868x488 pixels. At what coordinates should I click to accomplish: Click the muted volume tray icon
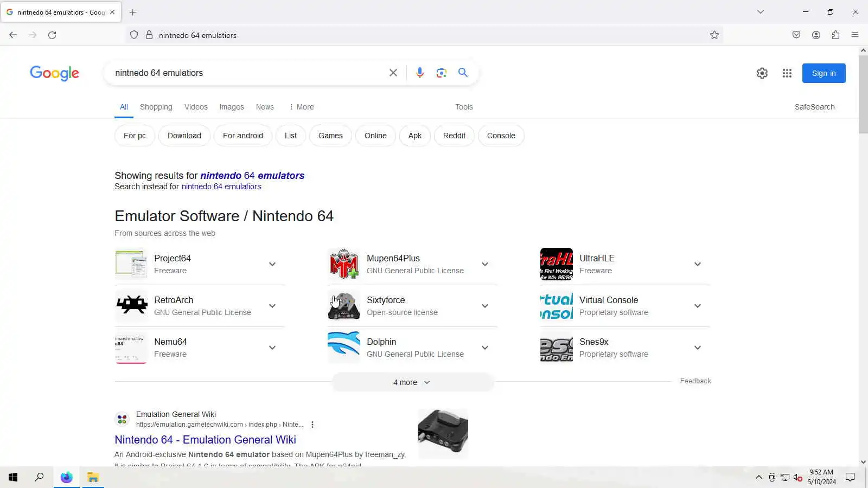click(x=797, y=477)
